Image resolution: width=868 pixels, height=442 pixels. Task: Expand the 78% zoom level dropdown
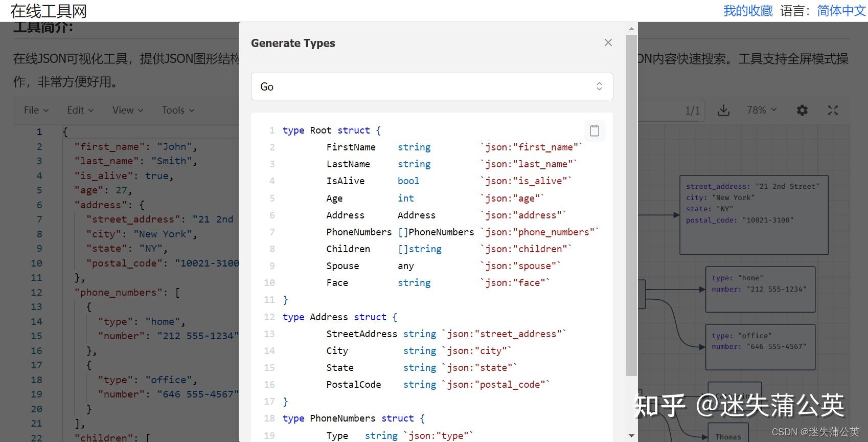(762, 110)
